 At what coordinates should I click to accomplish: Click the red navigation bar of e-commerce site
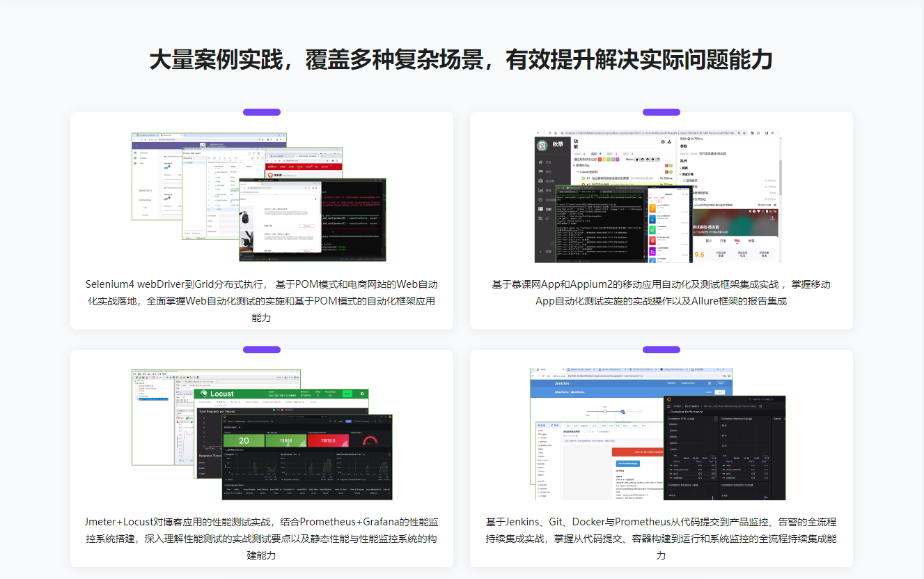[304, 167]
